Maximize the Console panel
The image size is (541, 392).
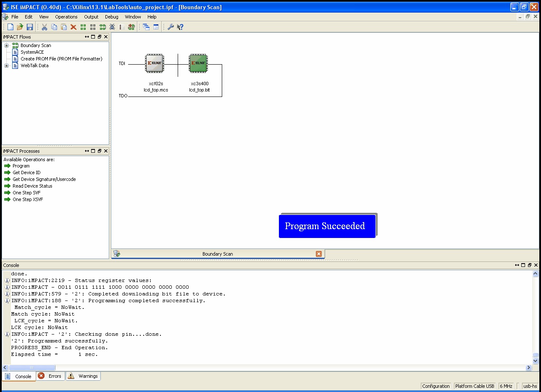point(523,265)
